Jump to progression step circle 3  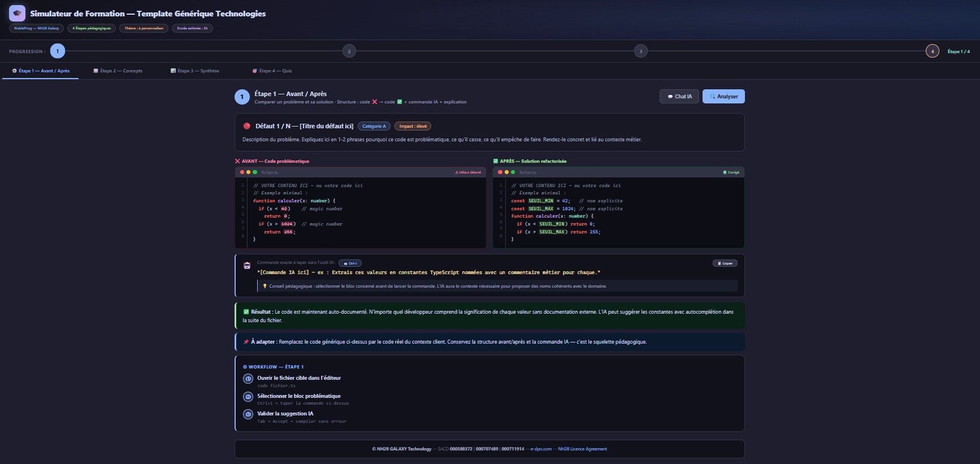[640, 51]
